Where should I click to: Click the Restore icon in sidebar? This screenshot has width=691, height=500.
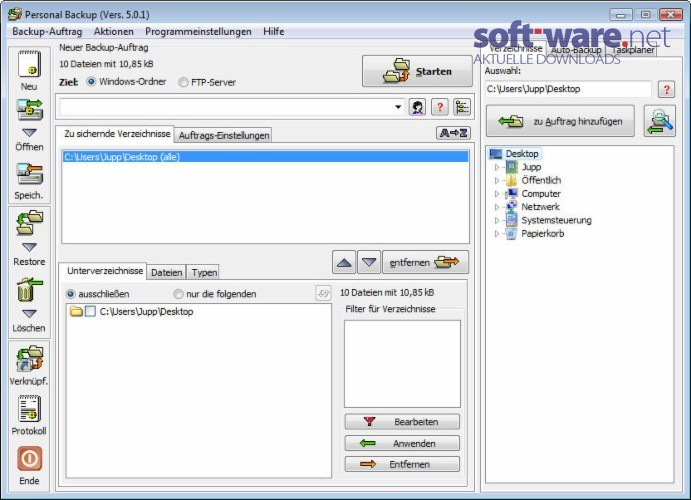(30, 223)
